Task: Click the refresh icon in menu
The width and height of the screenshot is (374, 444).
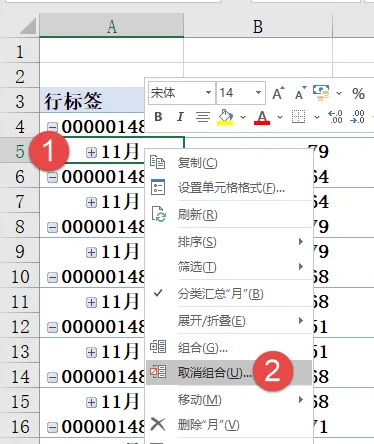Action: click(x=159, y=214)
